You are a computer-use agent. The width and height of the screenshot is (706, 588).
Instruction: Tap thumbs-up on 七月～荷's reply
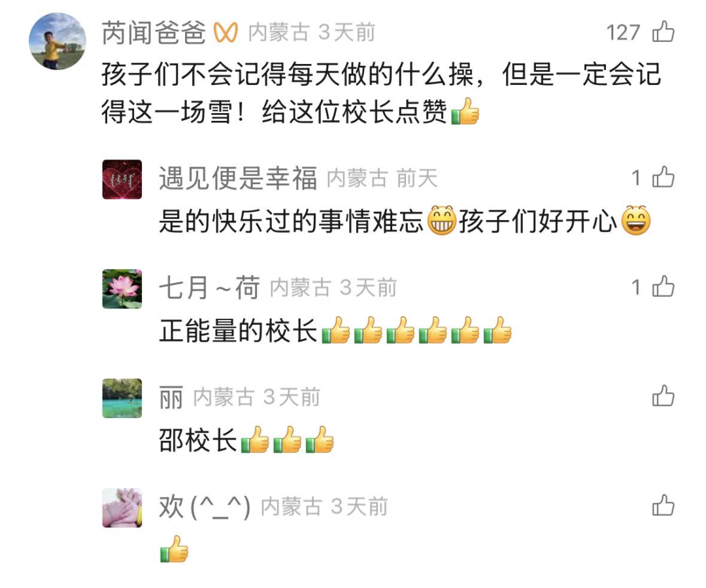664,287
